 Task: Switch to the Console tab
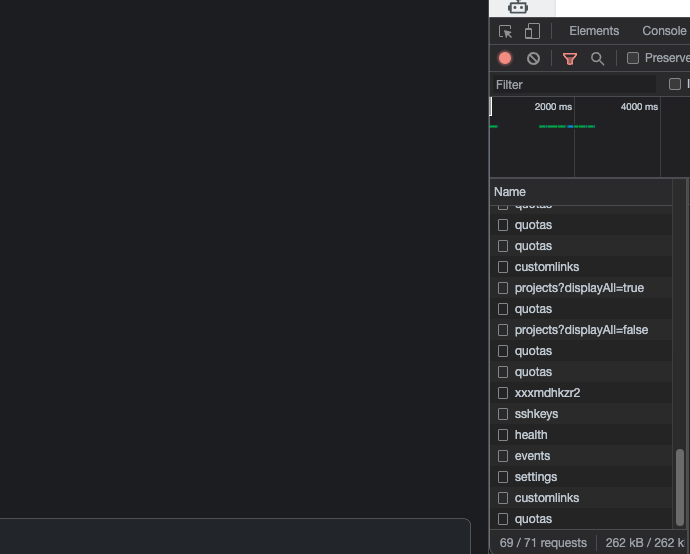[x=664, y=31]
